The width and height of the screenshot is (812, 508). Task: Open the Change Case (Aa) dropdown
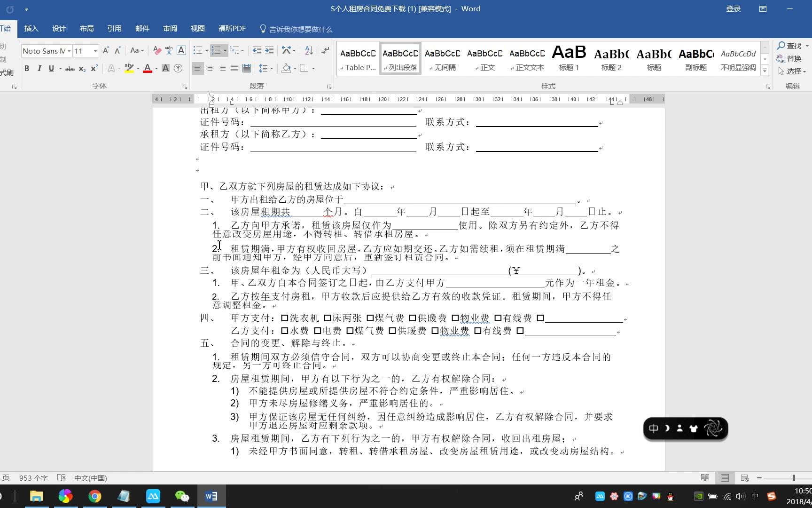[137, 50]
